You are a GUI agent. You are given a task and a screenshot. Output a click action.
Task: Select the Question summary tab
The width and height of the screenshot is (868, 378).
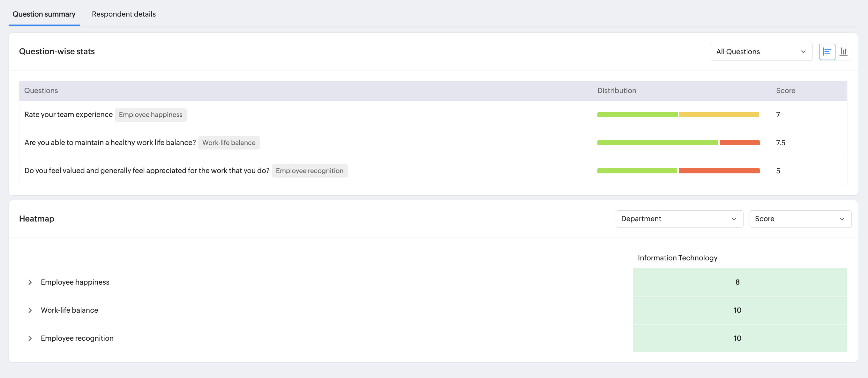(44, 14)
